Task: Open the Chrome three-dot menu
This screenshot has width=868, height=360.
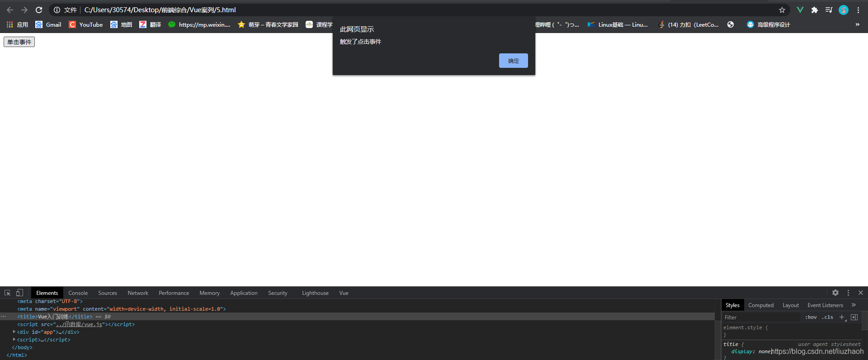Action: point(858,10)
